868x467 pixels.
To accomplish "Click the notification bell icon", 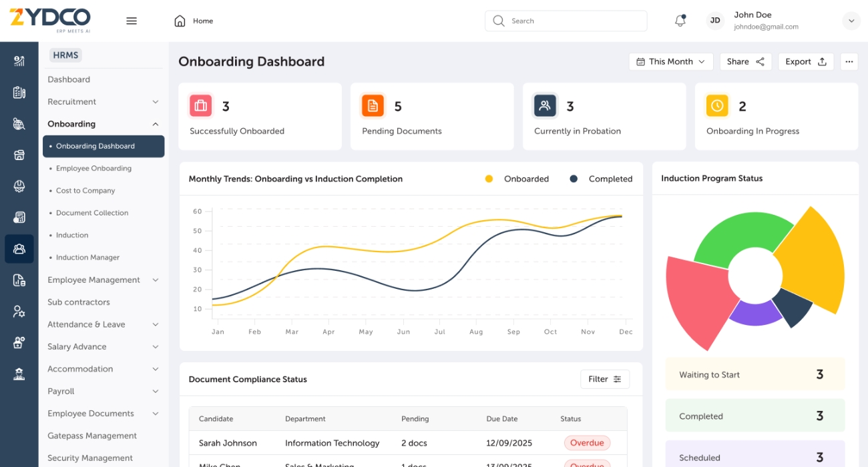I will coord(680,21).
